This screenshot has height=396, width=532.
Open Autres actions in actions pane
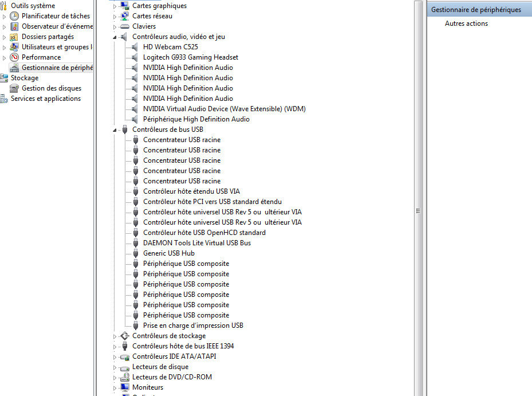466,23
